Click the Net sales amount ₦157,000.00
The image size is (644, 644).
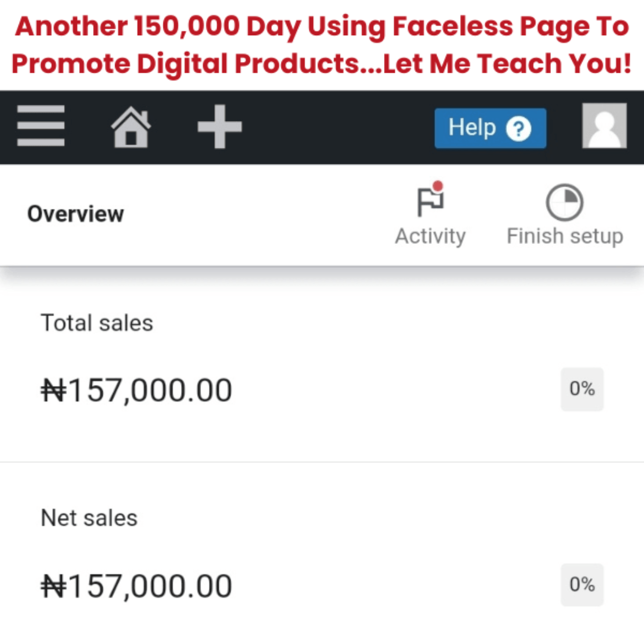[137, 586]
